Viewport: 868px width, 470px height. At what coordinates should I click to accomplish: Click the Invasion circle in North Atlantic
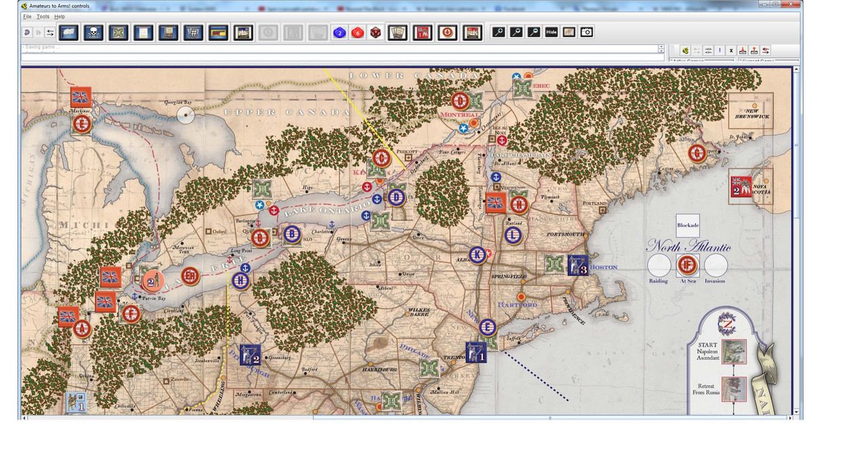click(715, 265)
